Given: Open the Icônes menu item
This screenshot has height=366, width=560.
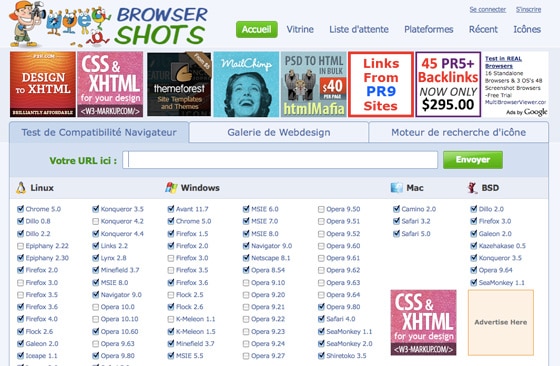Looking at the screenshot, I should 527,29.
